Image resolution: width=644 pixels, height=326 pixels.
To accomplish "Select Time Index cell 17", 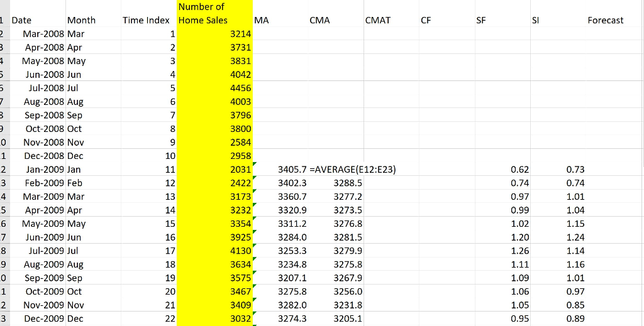I will tap(148, 251).
